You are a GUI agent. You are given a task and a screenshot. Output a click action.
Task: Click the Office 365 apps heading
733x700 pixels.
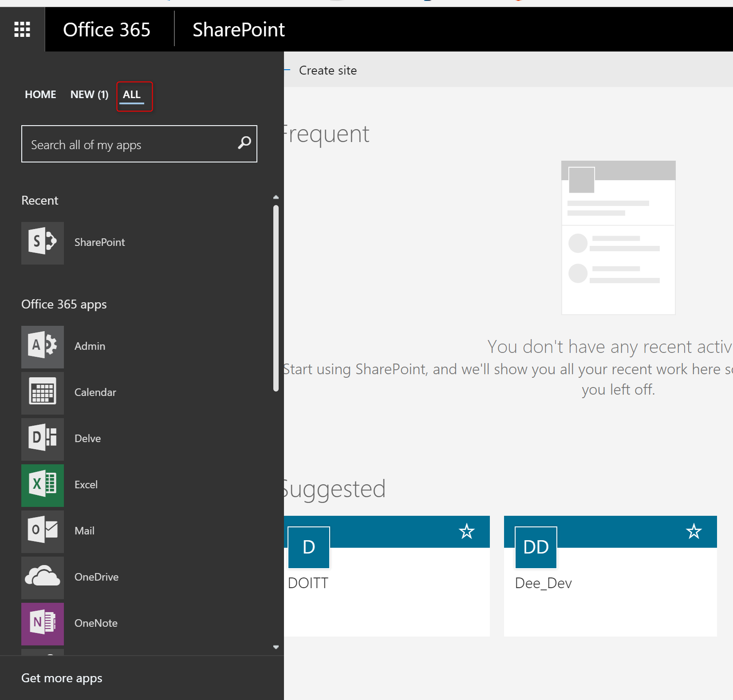point(64,305)
